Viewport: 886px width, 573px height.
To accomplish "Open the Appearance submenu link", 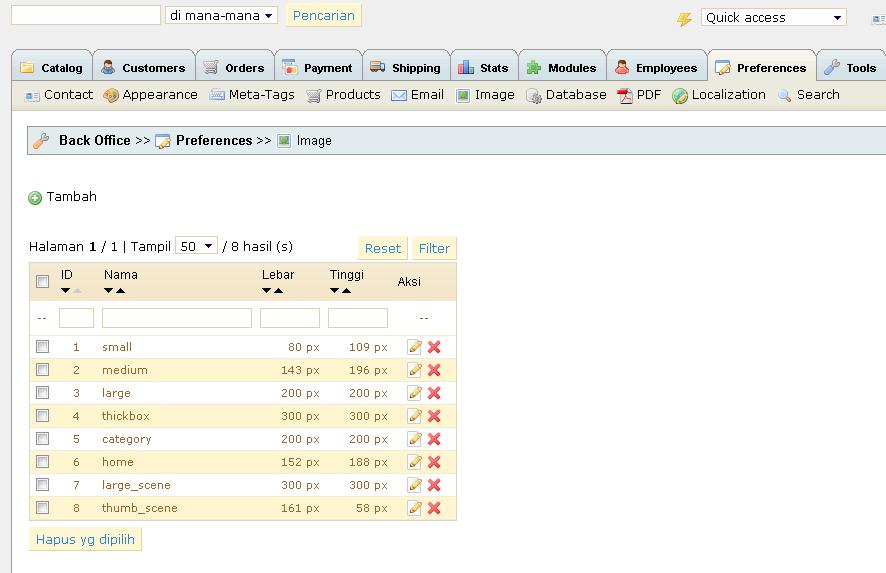I will point(150,95).
